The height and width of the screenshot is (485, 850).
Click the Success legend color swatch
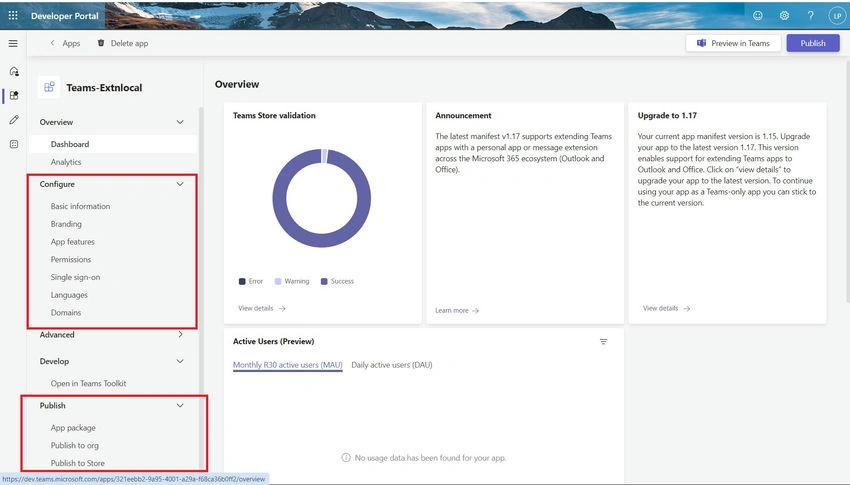(x=324, y=281)
